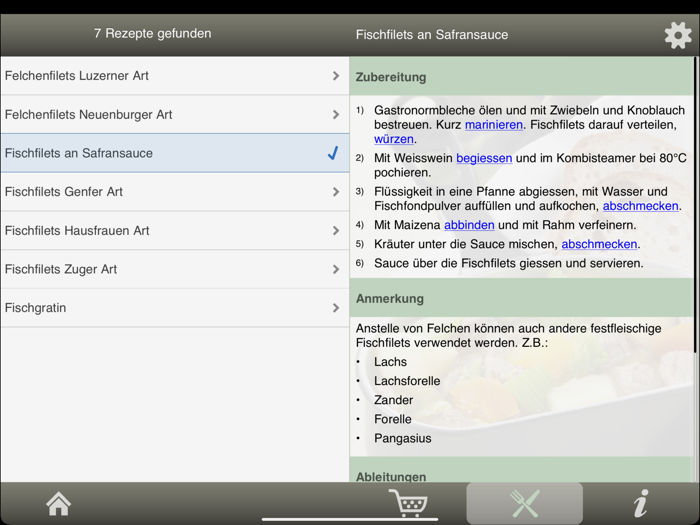
Task: Open the info tab icon
Action: (x=641, y=503)
